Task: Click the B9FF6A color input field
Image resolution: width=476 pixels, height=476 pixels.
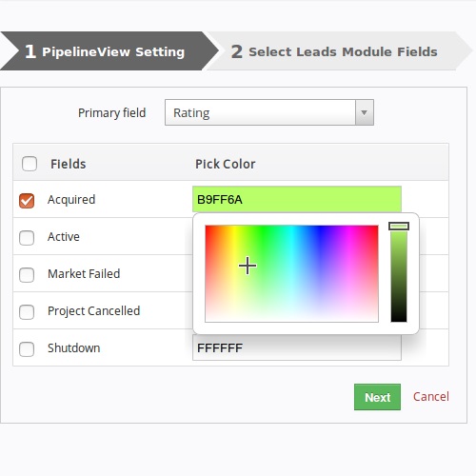Action: [x=297, y=199]
